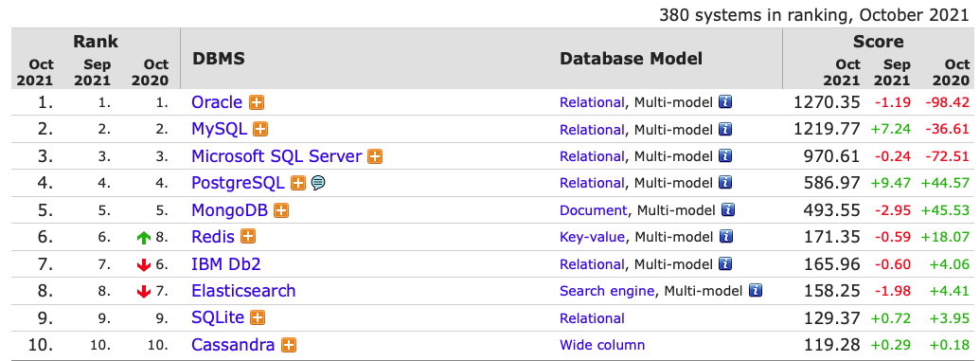Click Oracle's score 1270.35

(x=827, y=102)
